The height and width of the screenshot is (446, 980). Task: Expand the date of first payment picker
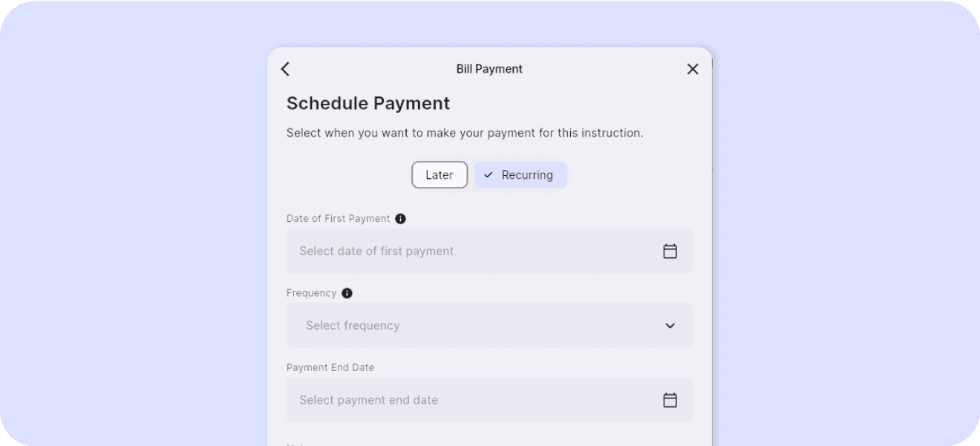(489, 251)
